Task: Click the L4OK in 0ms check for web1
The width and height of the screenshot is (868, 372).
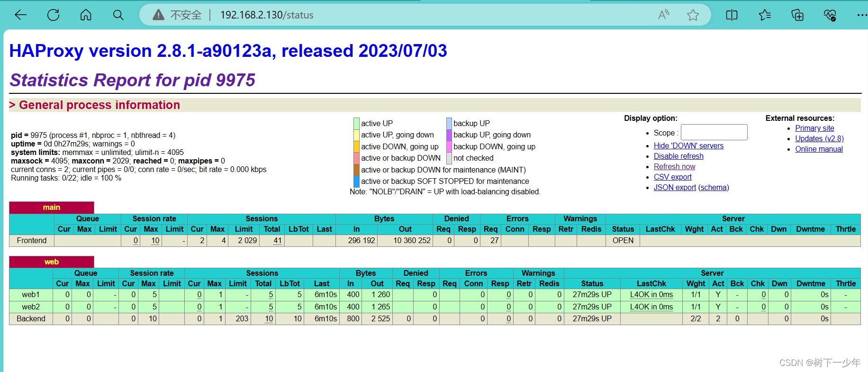Action: pyautogui.click(x=651, y=295)
